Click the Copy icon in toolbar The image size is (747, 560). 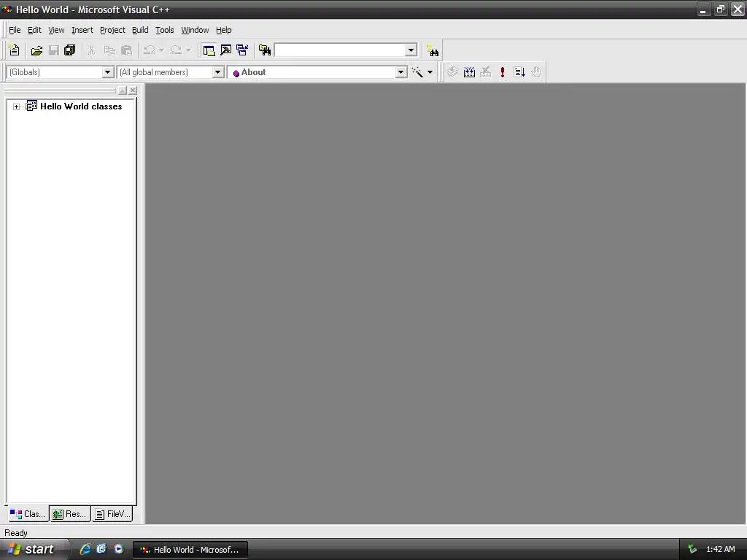pyautogui.click(x=109, y=50)
